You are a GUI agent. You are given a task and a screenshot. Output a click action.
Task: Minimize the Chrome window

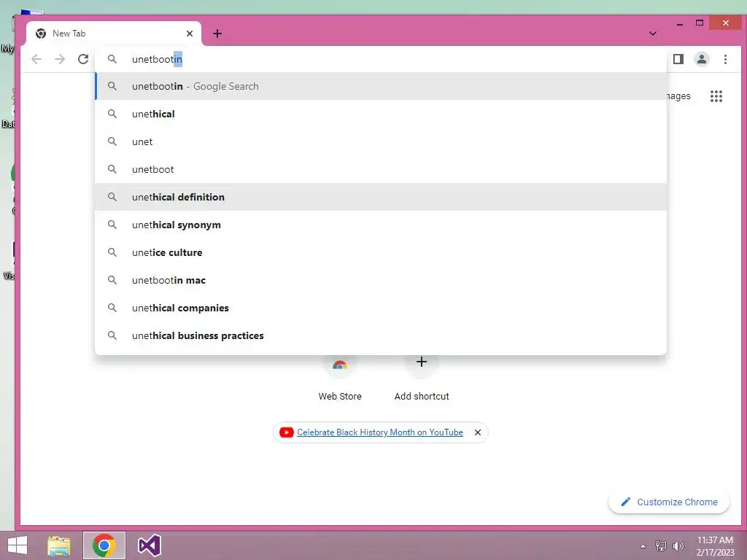click(680, 23)
